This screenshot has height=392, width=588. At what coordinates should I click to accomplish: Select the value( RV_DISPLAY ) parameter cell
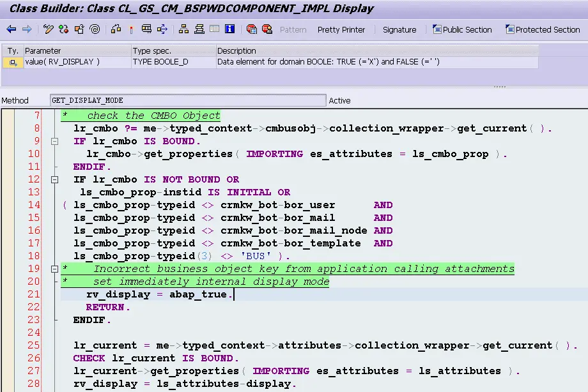[77, 62]
